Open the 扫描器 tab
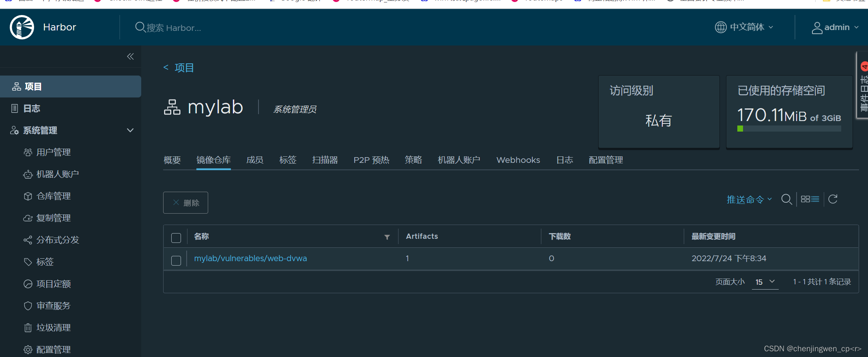The image size is (868, 357). coord(325,160)
